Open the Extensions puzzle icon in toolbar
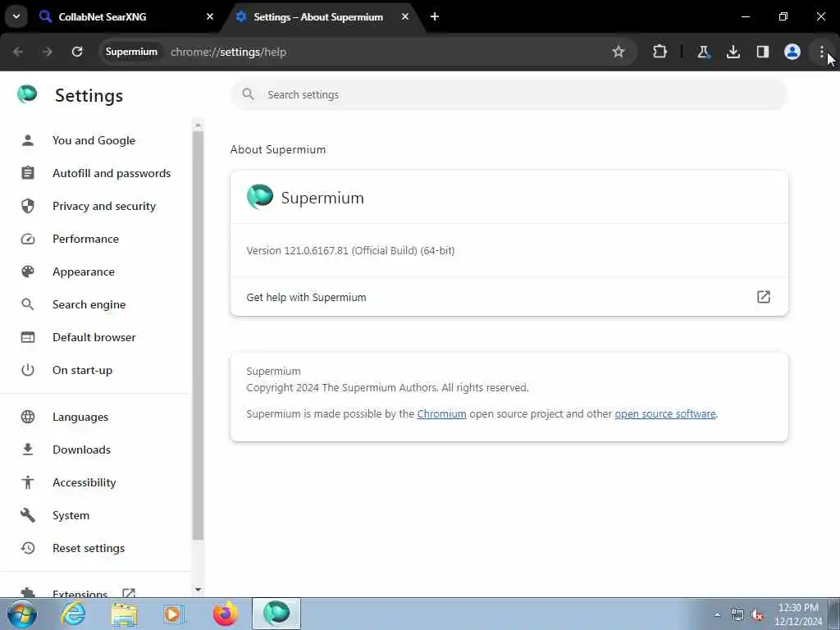 tap(660, 52)
